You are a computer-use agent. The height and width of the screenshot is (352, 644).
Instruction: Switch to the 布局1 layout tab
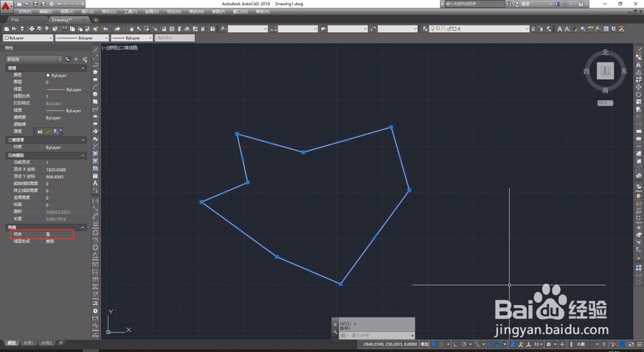[28, 342]
